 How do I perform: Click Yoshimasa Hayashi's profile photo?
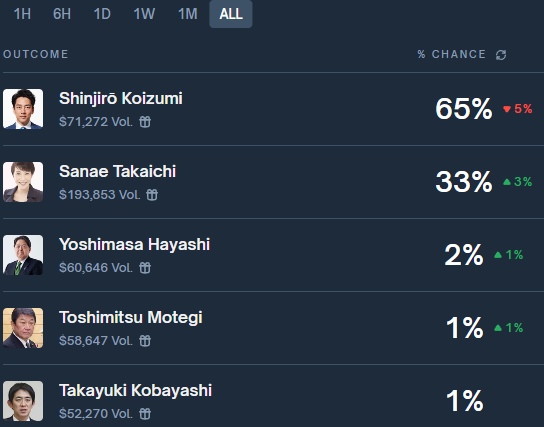point(23,255)
